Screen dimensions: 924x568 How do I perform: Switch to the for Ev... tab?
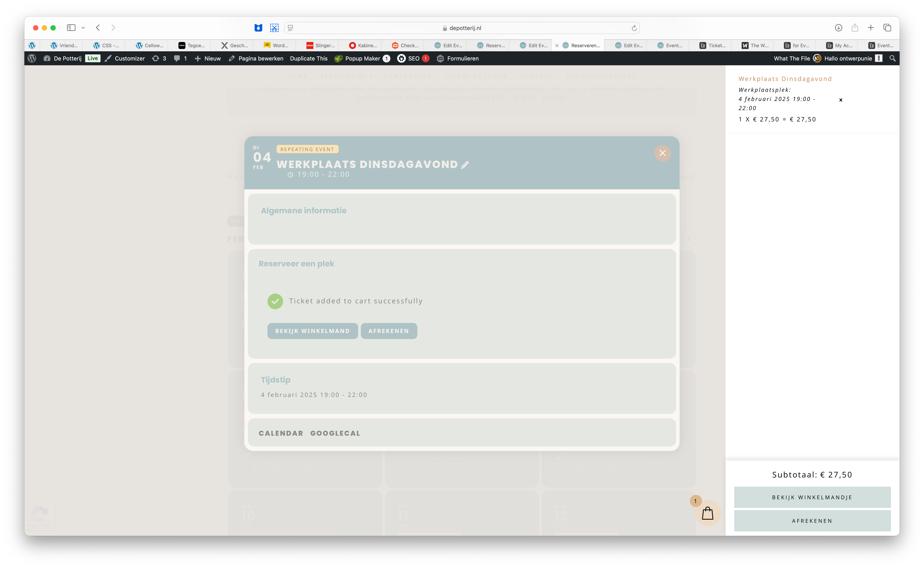(796, 45)
